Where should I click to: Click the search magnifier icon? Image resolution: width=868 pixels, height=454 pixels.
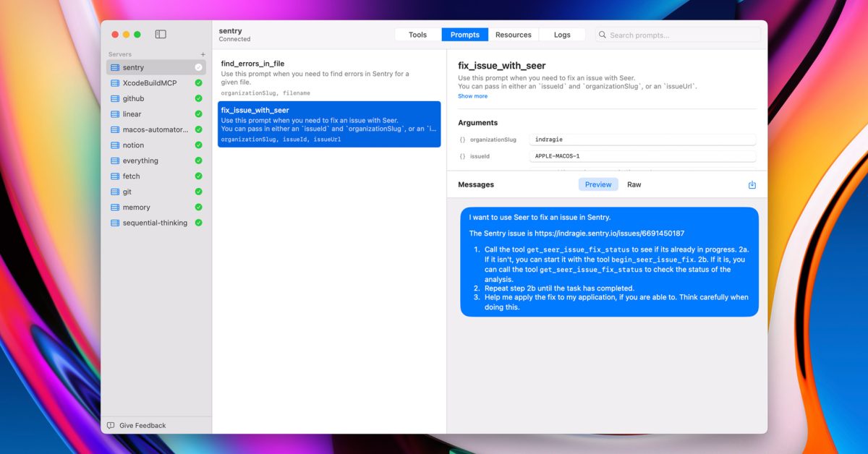(x=603, y=35)
